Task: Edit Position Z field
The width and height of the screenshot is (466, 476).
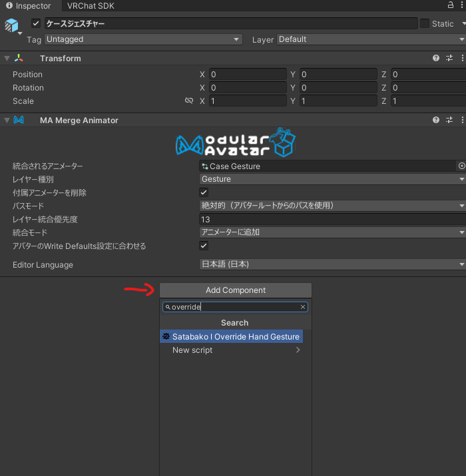Action: click(x=428, y=75)
